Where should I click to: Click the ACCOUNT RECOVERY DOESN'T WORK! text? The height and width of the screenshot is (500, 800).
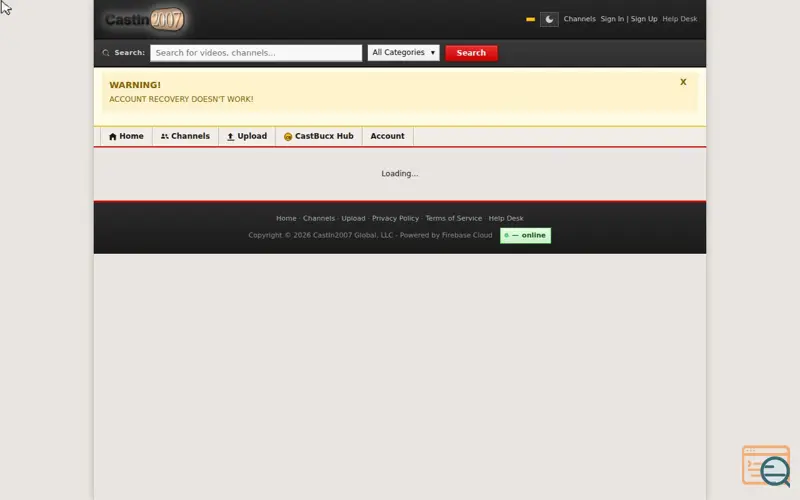181,99
